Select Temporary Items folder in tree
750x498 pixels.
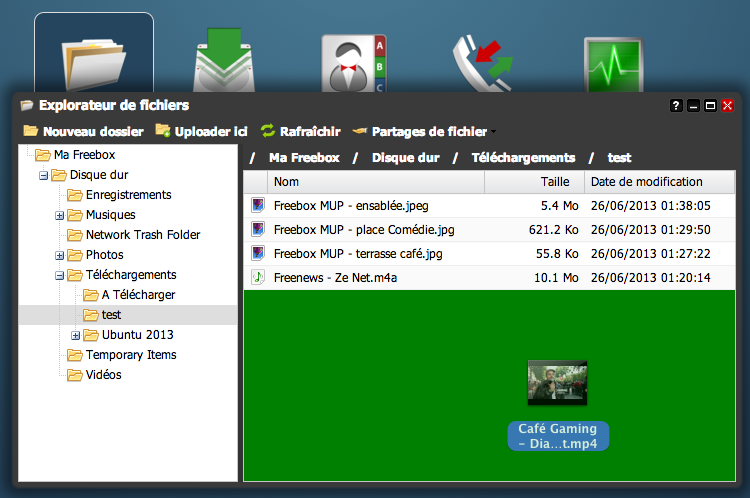(x=131, y=355)
